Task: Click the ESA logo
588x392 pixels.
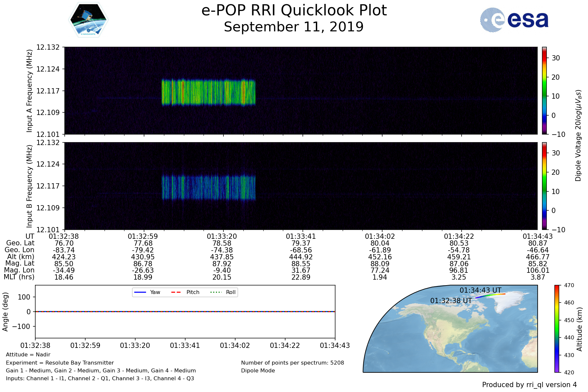Action: pos(514,20)
